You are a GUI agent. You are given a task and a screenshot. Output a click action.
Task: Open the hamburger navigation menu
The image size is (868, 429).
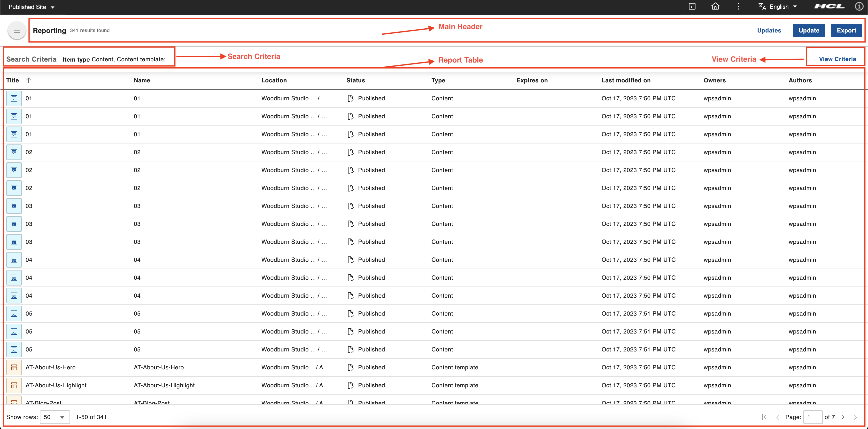[x=17, y=31]
